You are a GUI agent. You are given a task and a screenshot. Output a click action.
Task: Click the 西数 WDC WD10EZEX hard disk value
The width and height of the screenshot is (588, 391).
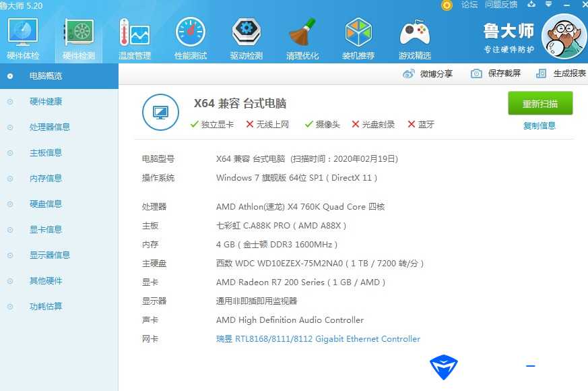320,264
